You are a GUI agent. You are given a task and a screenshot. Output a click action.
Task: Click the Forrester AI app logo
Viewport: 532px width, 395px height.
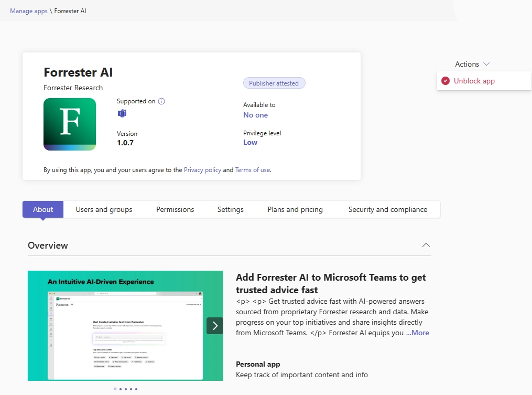click(70, 124)
